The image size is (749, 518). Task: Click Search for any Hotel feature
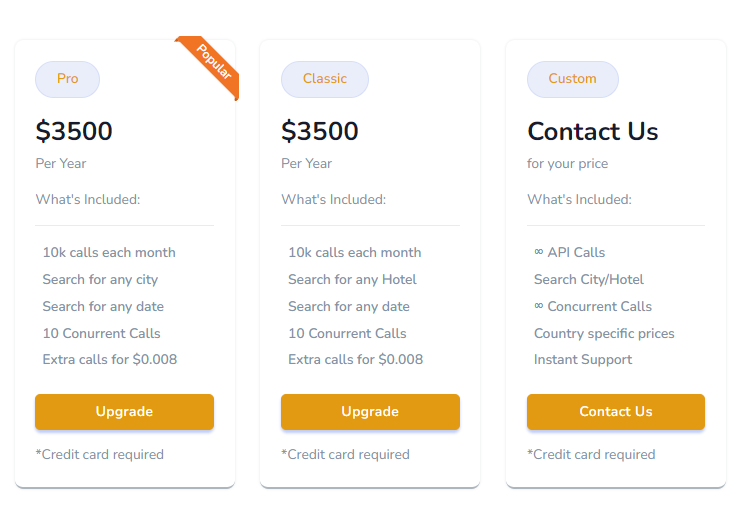(x=353, y=279)
